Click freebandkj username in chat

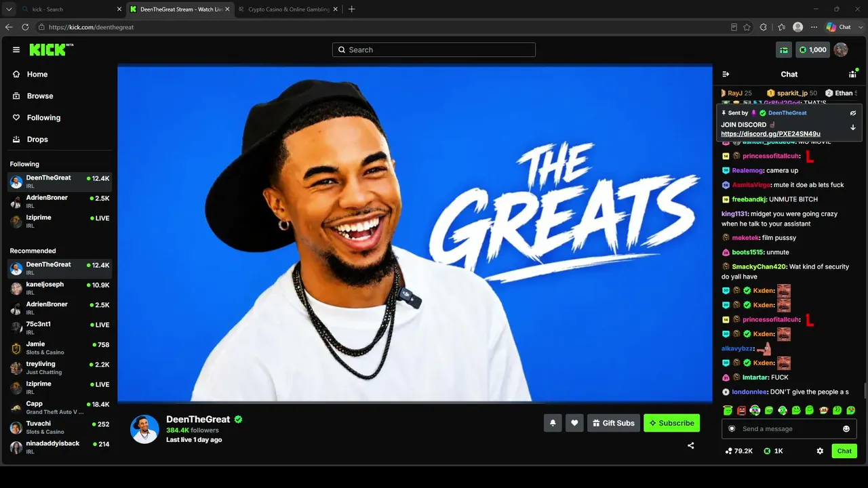pos(749,199)
